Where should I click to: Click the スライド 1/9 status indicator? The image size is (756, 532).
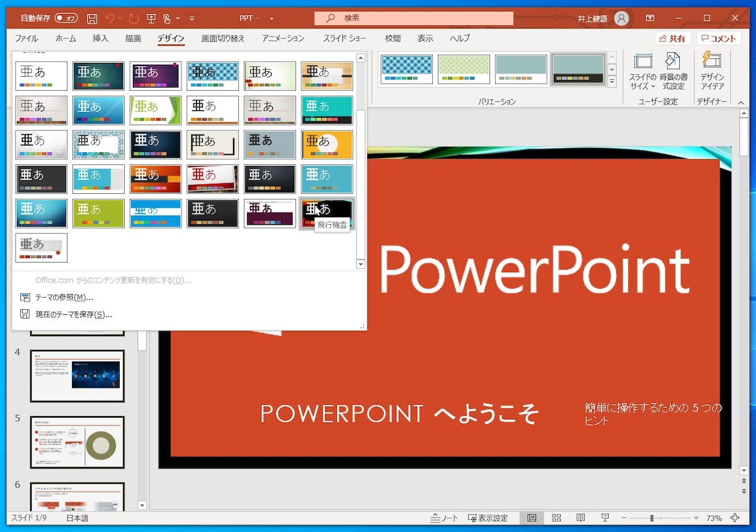point(30,518)
